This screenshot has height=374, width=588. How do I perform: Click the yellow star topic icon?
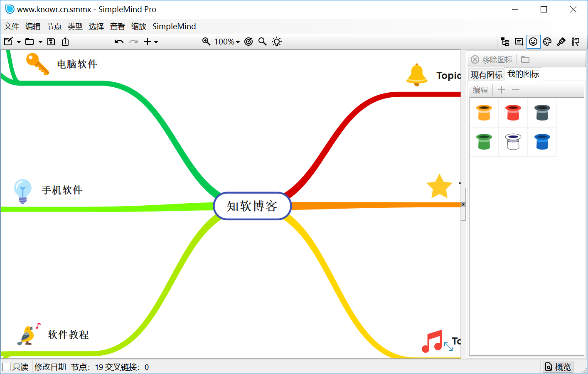pos(439,186)
